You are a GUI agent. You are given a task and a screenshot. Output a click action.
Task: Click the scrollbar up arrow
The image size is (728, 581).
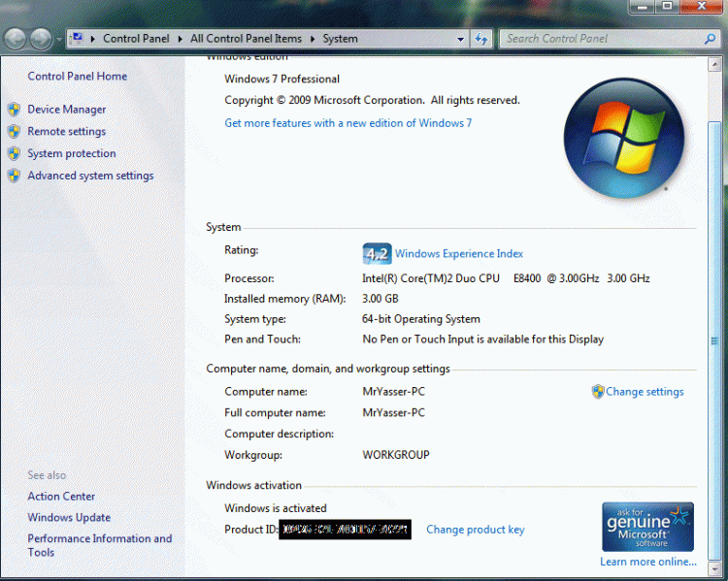[714, 64]
